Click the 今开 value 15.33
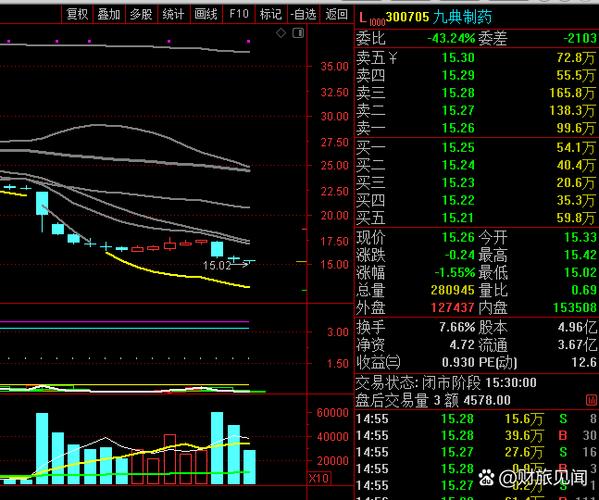This screenshot has width=599, height=500. tap(580, 237)
